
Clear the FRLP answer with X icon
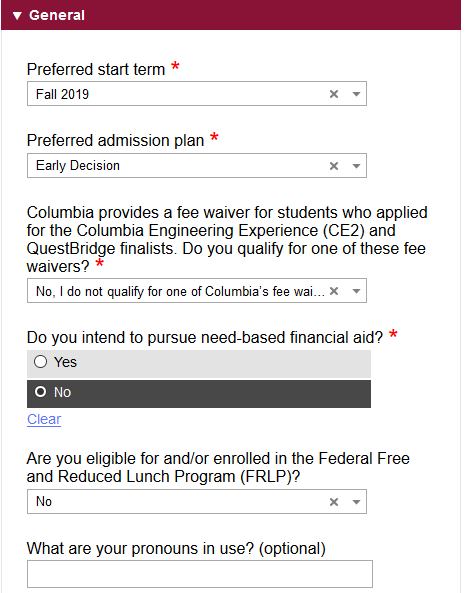[x=334, y=502]
